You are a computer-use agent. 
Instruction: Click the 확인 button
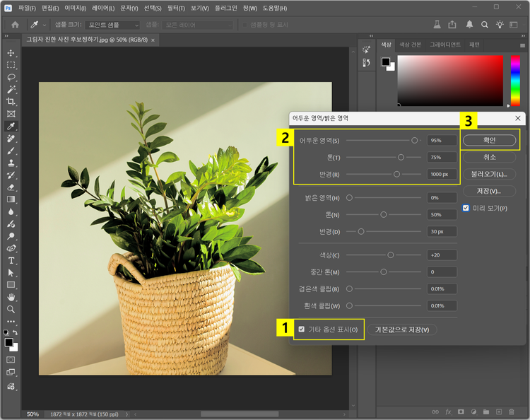489,140
